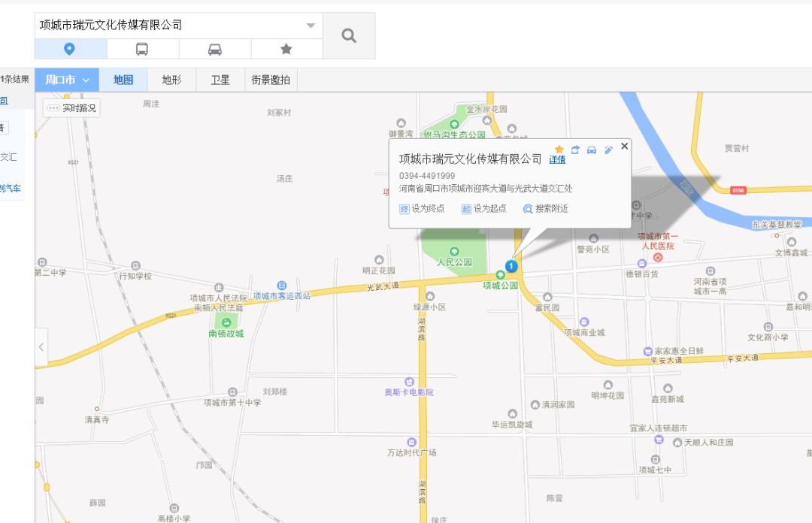This screenshot has height=523, width=812.
Task: Click 警苑小区 residence icon
Action: pyautogui.click(x=593, y=239)
